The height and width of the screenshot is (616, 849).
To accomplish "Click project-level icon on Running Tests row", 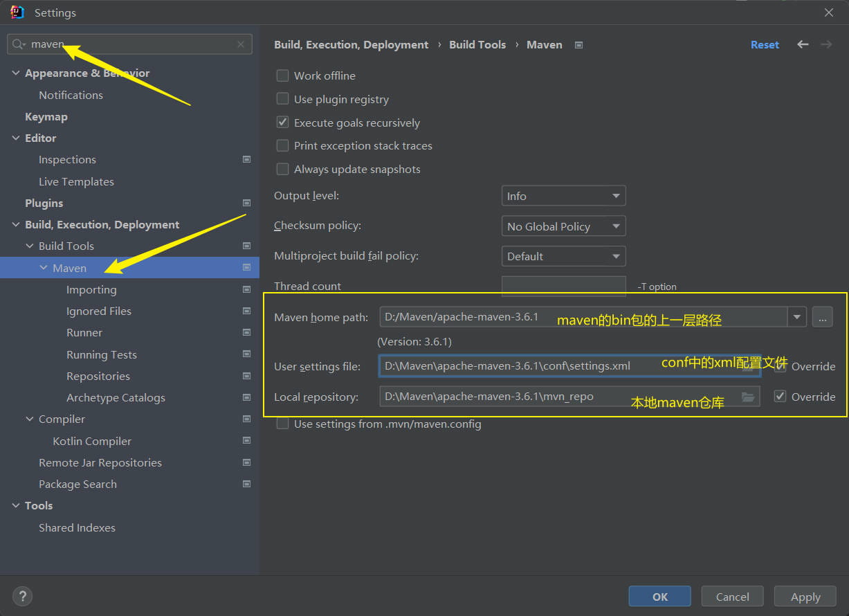I will click(246, 354).
